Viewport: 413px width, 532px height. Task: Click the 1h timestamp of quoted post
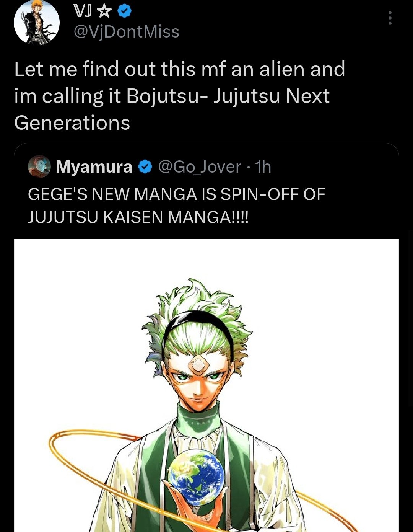[x=263, y=167]
